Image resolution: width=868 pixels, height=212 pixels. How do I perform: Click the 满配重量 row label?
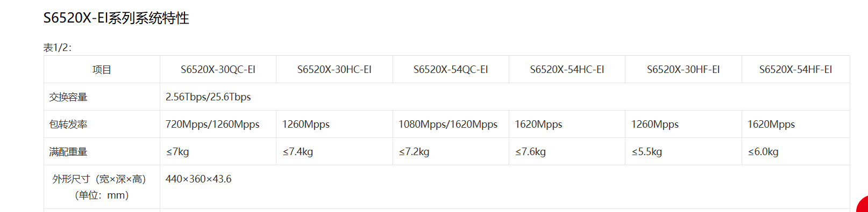click(102, 151)
